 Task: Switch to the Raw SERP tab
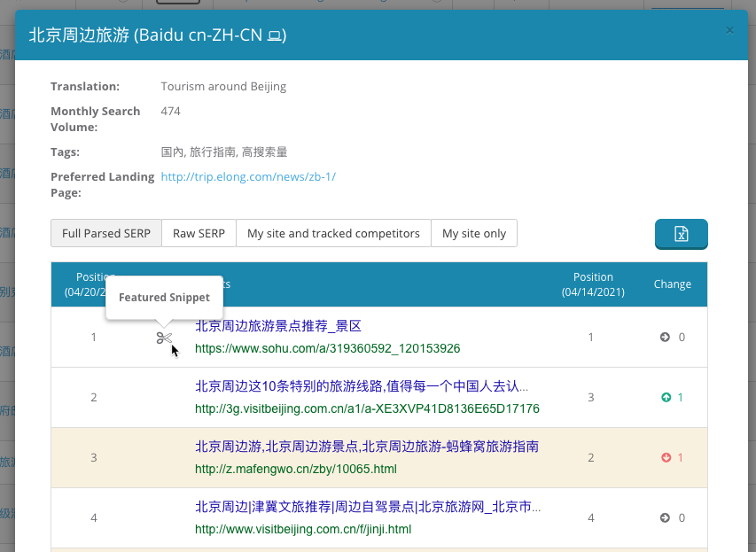[198, 233]
